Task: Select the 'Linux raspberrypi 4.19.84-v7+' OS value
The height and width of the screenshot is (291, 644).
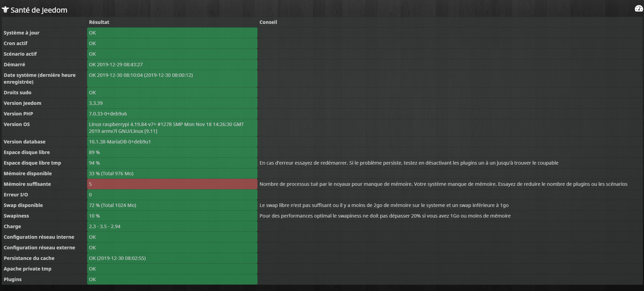Action: (x=166, y=128)
